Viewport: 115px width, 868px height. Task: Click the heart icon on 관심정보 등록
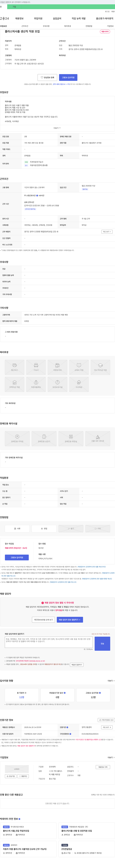pyautogui.click(x=42, y=77)
